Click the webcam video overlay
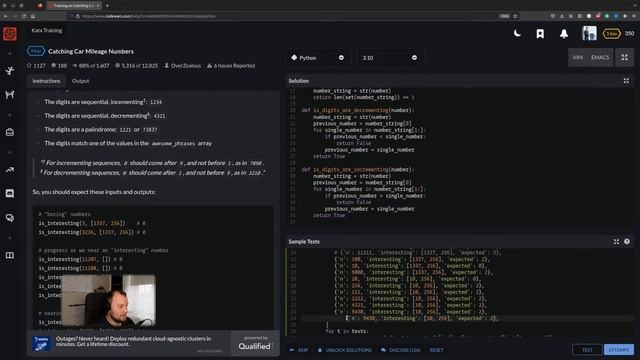Viewport: 640px width, 360px height. coord(108,301)
